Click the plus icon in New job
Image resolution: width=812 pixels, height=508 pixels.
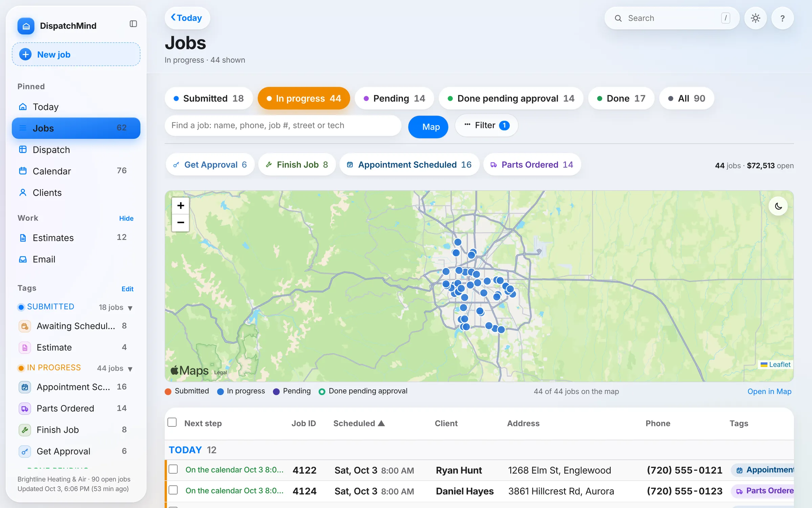25,55
